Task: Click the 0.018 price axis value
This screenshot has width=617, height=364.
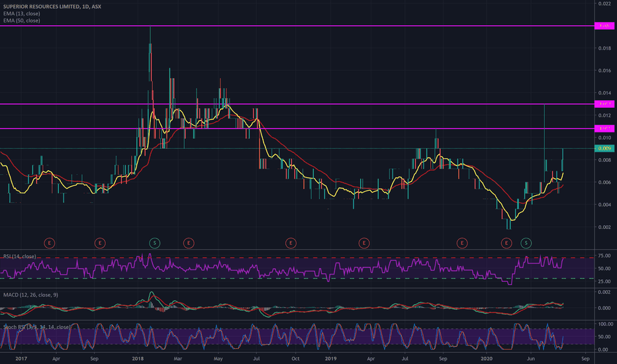Action: pyautogui.click(x=605, y=48)
